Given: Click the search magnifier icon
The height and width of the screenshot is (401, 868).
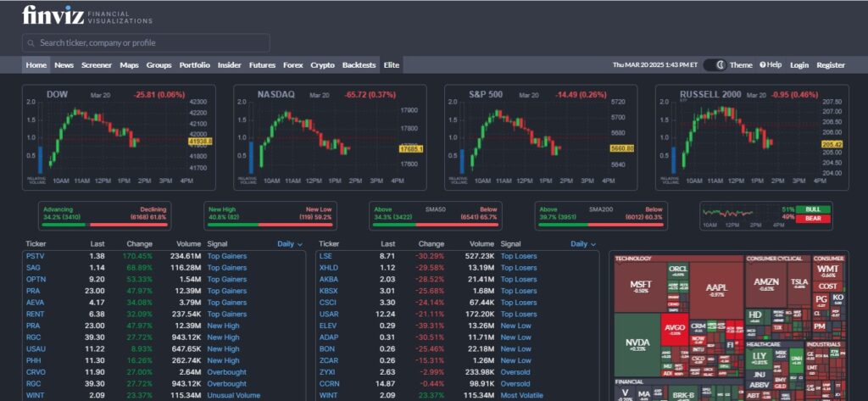Looking at the screenshot, I should pyautogui.click(x=31, y=43).
